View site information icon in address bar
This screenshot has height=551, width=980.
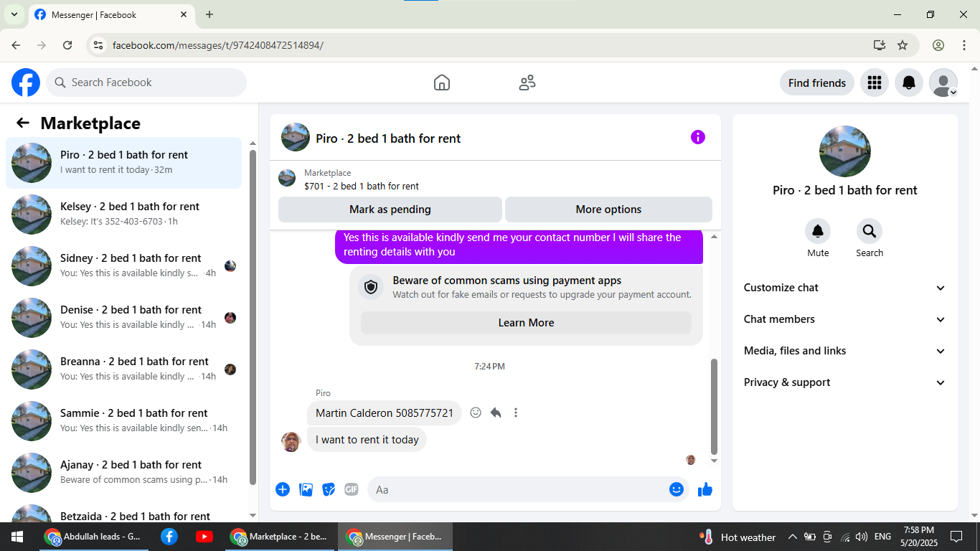[x=99, y=45]
